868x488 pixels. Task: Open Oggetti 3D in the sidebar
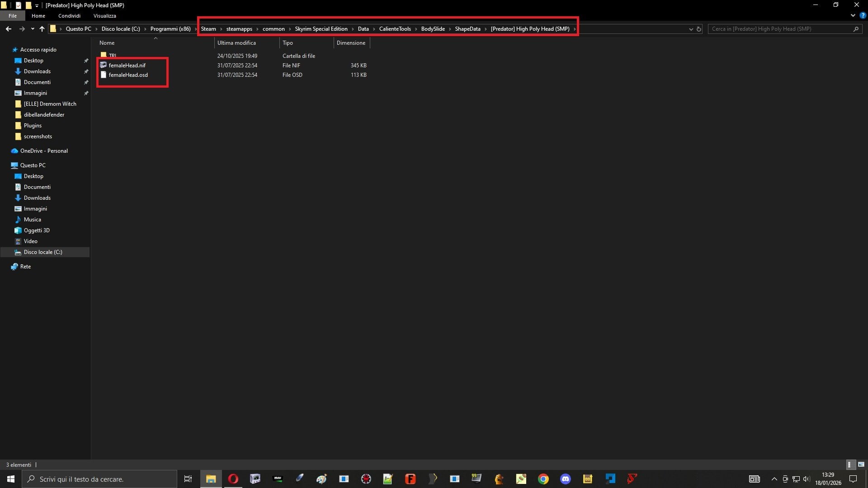(x=37, y=230)
